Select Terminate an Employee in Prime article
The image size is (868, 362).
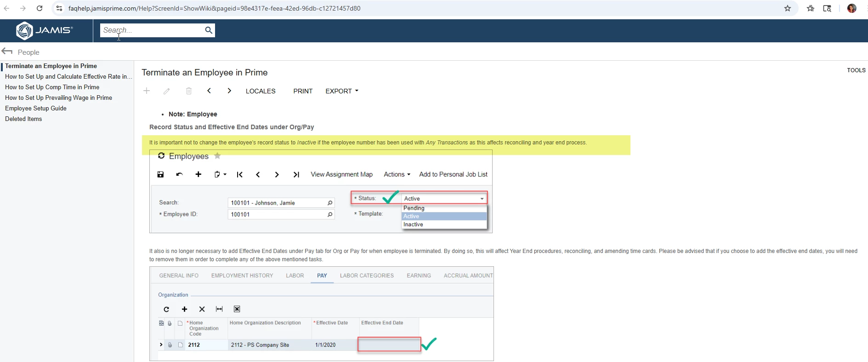(51, 66)
